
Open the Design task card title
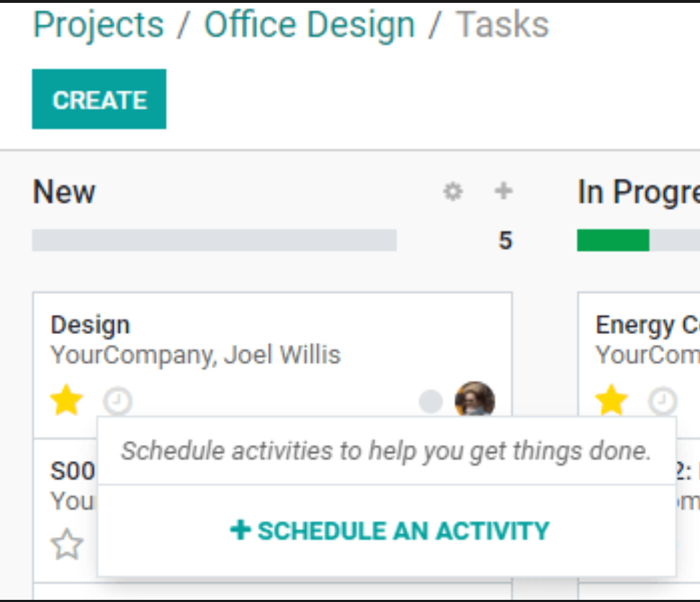(90, 325)
